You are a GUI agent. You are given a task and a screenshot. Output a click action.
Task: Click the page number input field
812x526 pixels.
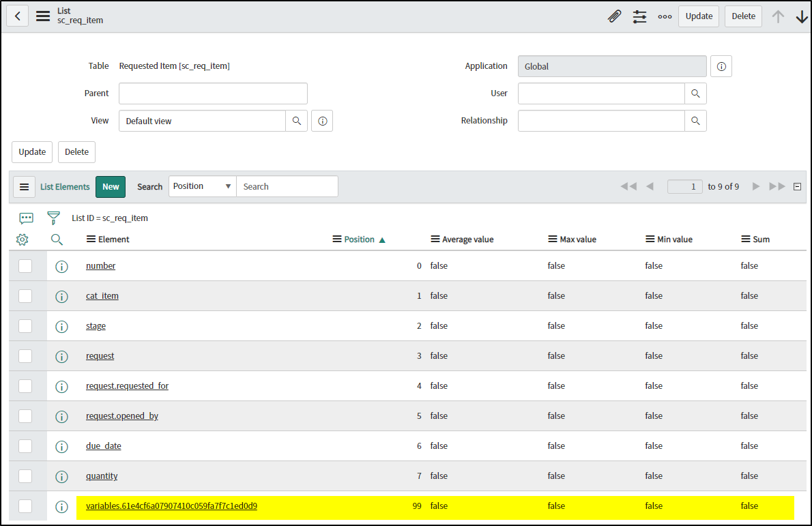tap(684, 186)
